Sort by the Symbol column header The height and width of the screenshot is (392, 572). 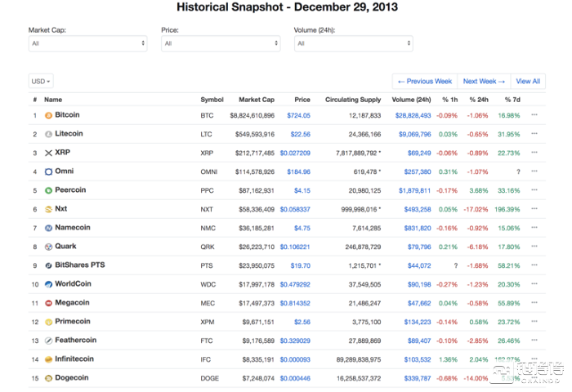click(x=212, y=100)
